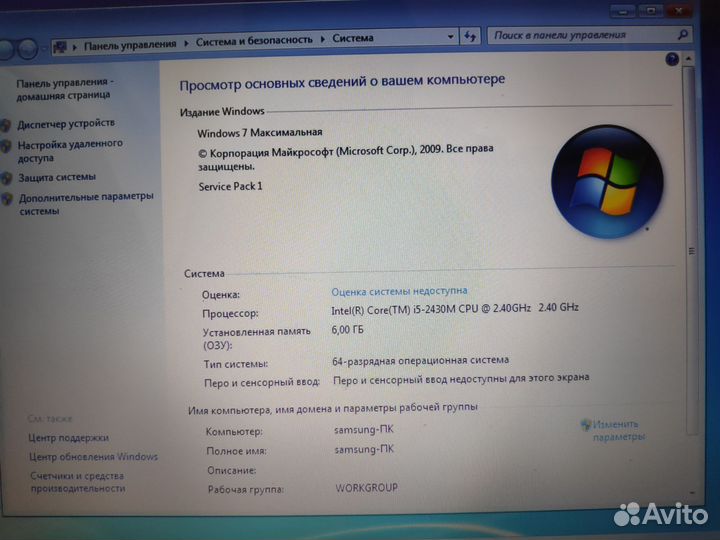Open Оценка системы недоступна link
The width and height of the screenshot is (720, 540).
tap(399, 291)
